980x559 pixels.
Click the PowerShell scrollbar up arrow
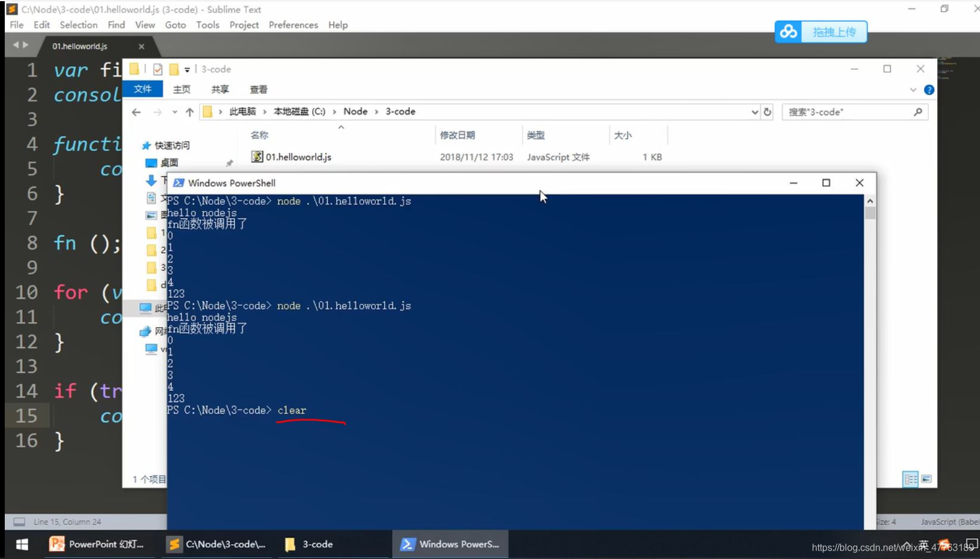[870, 201]
